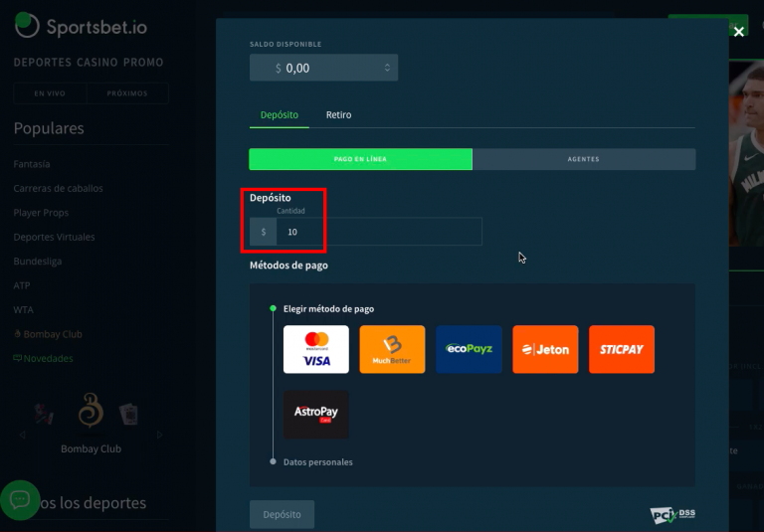Select the Visa Mastercard payment method
Image resolution: width=764 pixels, height=532 pixels.
click(315, 349)
